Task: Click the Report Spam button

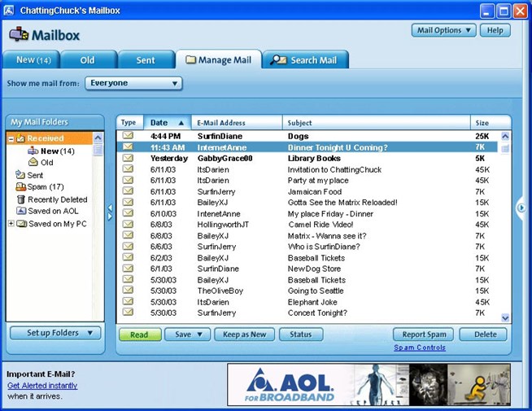Action: coord(423,334)
